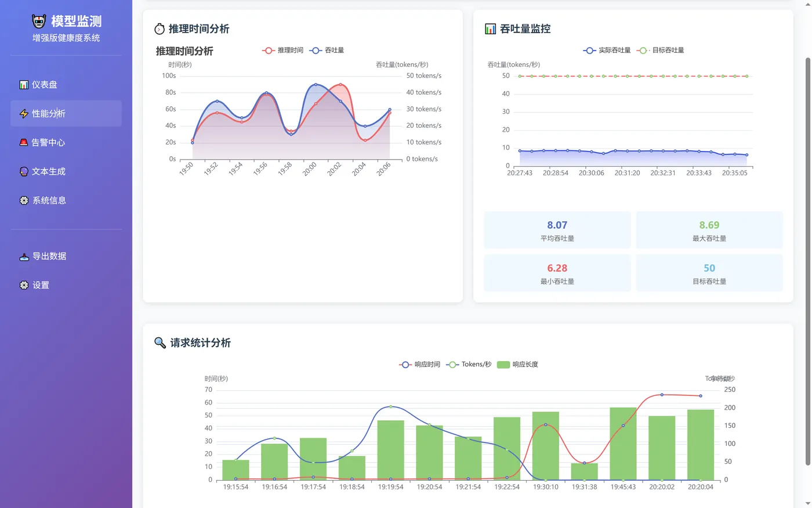The image size is (812, 508).
Task: Click the gear icon beside 设置
Action: 24,285
